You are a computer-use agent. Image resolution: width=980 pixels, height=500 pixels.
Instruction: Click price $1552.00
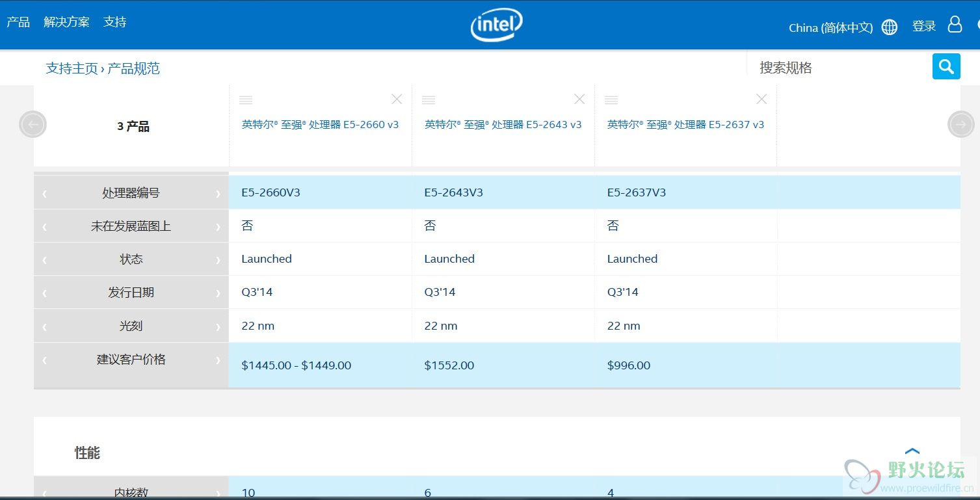449,365
